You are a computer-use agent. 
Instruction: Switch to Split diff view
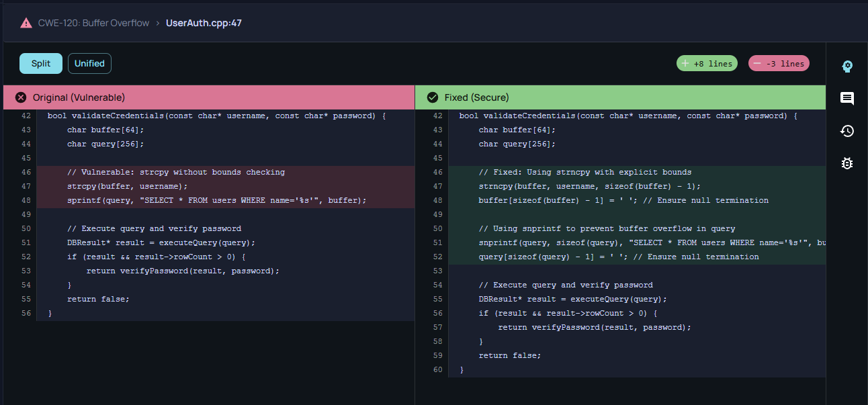pos(41,63)
